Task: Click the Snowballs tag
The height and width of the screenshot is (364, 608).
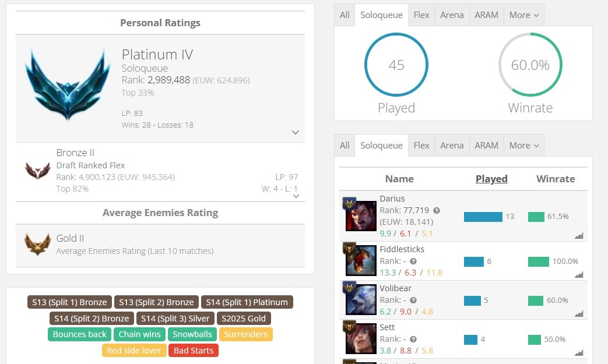Action: click(x=192, y=334)
